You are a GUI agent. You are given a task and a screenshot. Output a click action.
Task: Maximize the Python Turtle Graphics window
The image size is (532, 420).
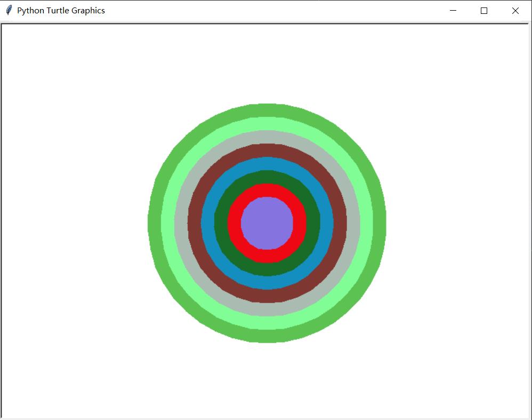(484, 11)
